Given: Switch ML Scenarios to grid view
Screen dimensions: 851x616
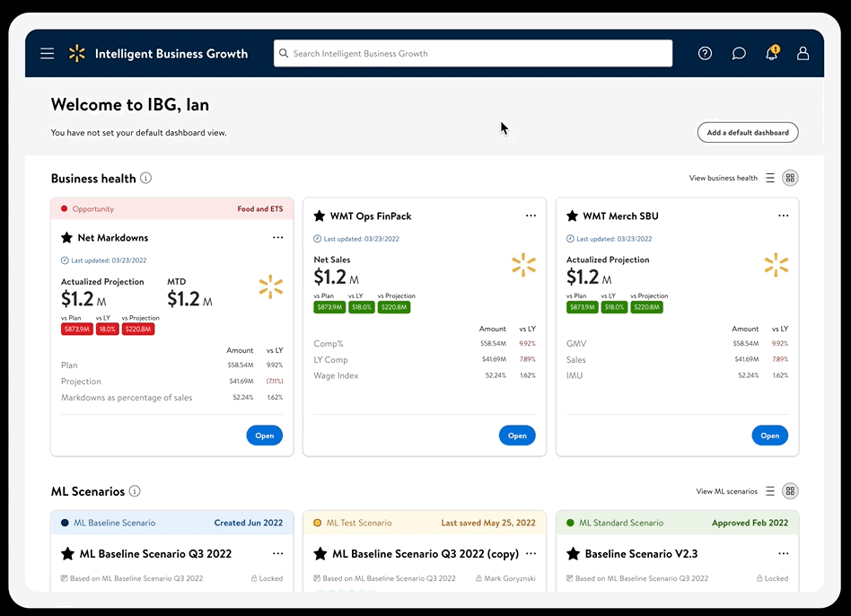Looking at the screenshot, I should coord(790,491).
